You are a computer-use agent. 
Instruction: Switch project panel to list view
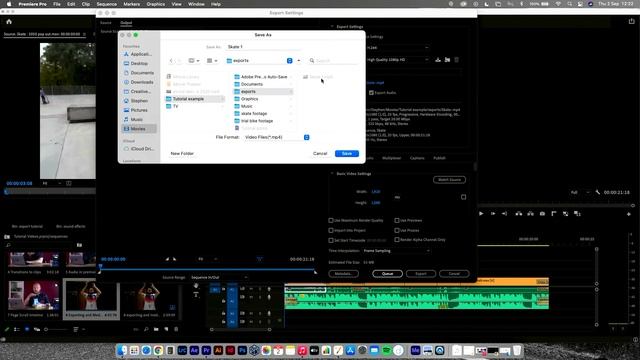tap(17, 329)
